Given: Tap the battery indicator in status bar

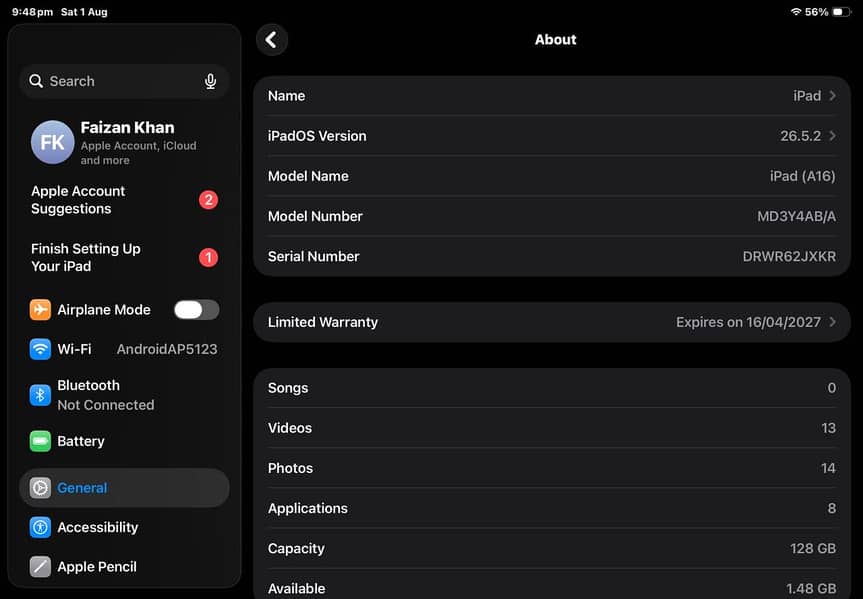Looking at the screenshot, I should [842, 12].
